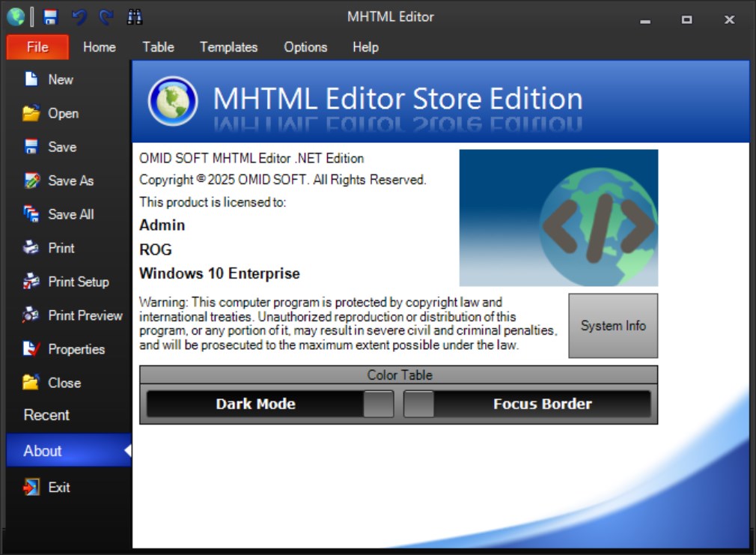Image resolution: width=756 pixels, height=555 pixels.
Task: Click the New document icon
Action: (x=31, y=79)
